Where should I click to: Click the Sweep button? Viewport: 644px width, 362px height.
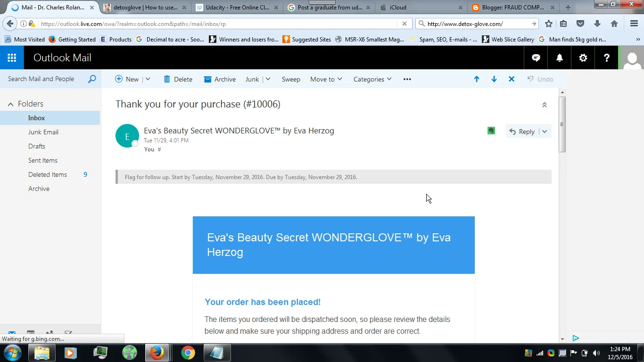pos(291,79)
